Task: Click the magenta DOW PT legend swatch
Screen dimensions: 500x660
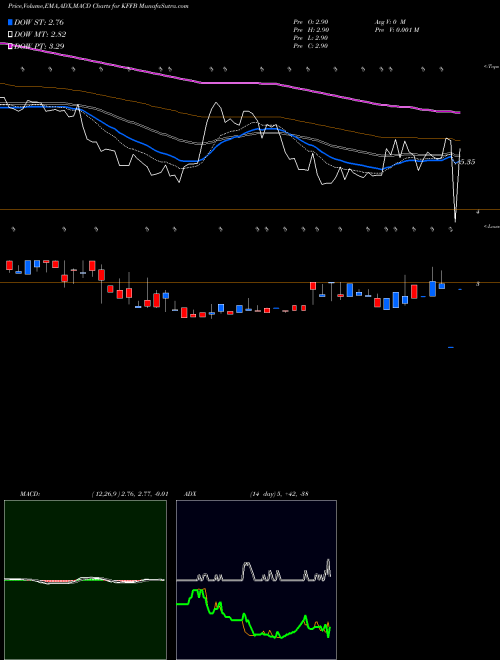Action: (10, 46)
